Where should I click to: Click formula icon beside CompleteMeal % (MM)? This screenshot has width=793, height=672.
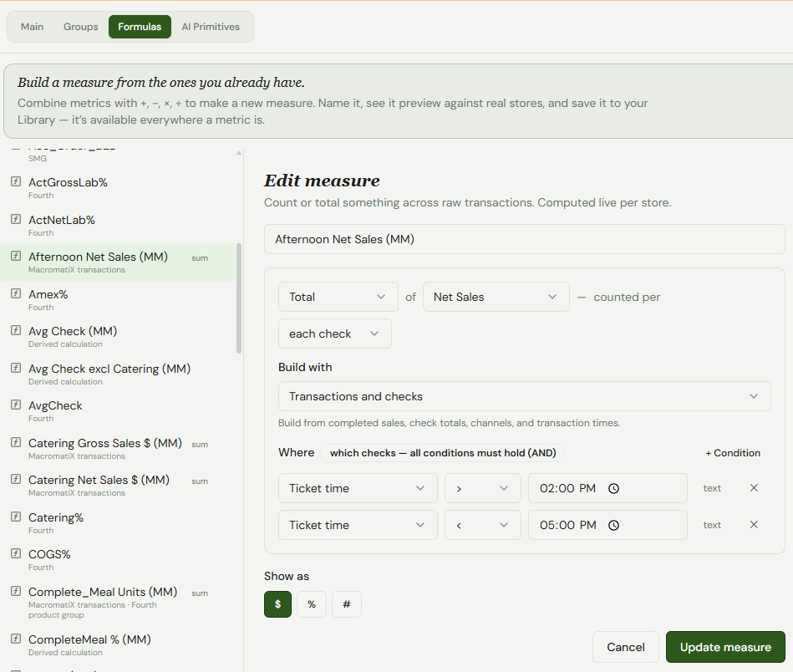(x=16, y=639)
